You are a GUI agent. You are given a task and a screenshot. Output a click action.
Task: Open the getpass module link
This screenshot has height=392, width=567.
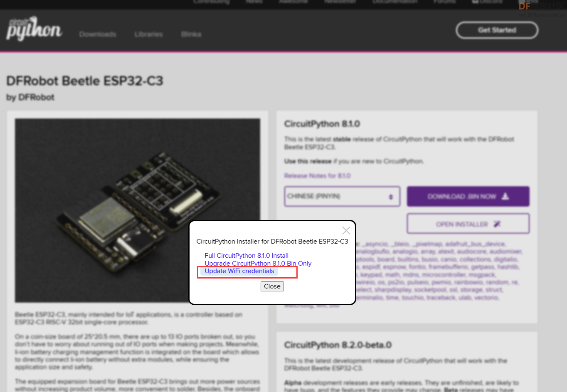483,267
